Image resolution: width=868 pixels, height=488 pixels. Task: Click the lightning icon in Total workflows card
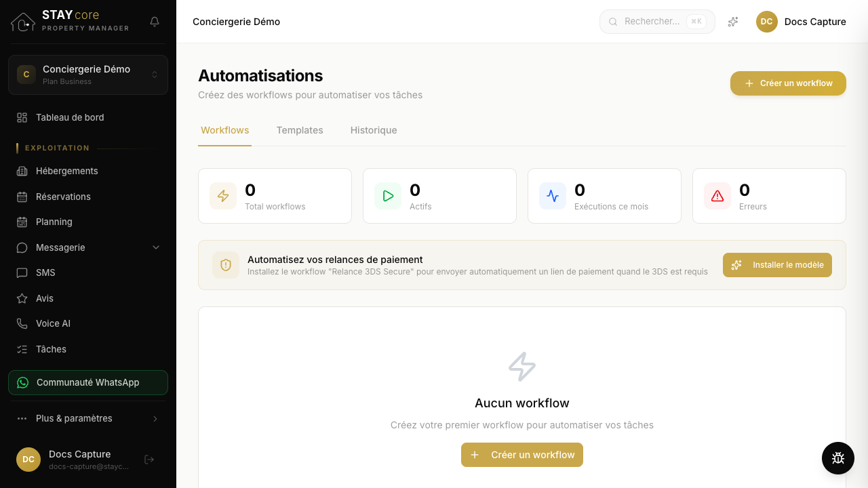tap(223, 196)
